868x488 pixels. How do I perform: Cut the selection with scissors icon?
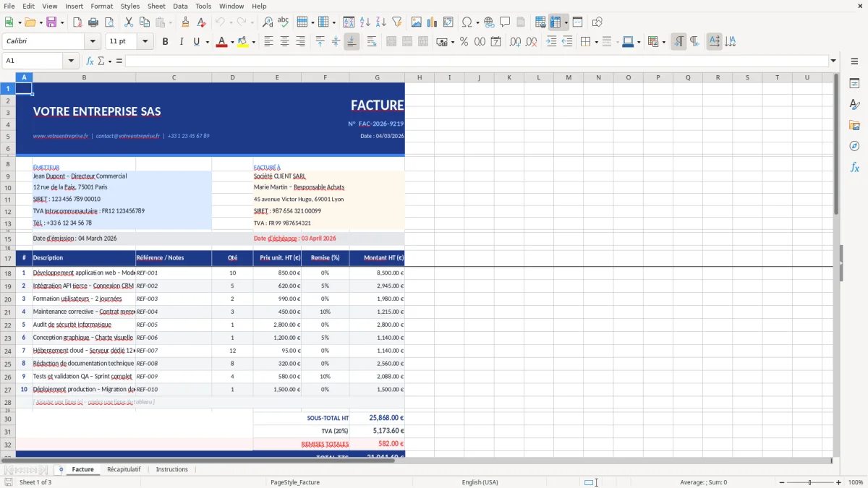tap(128, 22)
